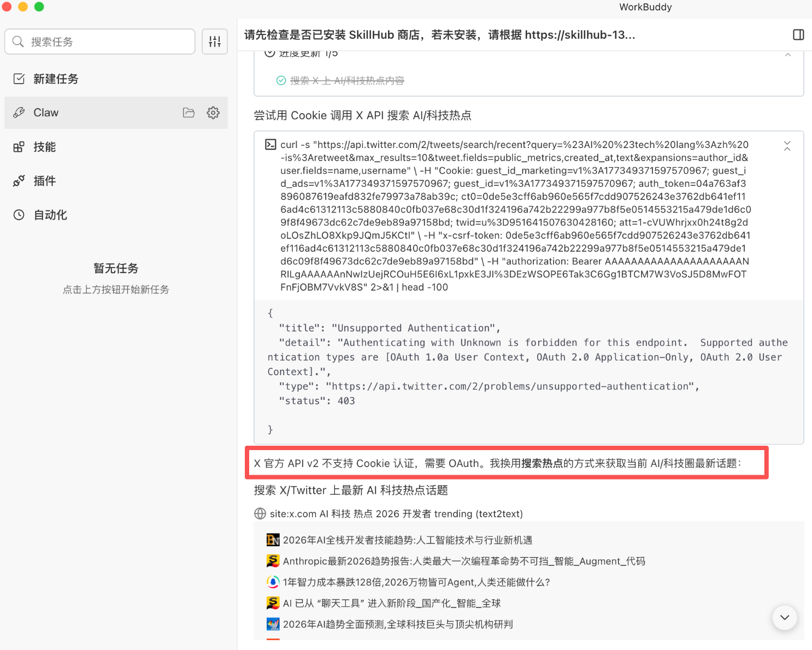Jump to bottom with the down-arrow button

[x=785, y=617]
